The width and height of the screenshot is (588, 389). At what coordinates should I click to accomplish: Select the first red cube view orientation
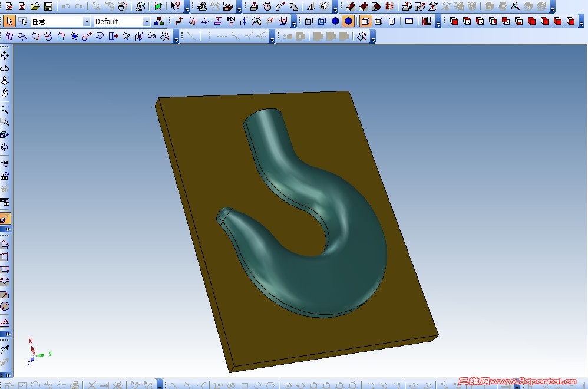pos(454,21)
